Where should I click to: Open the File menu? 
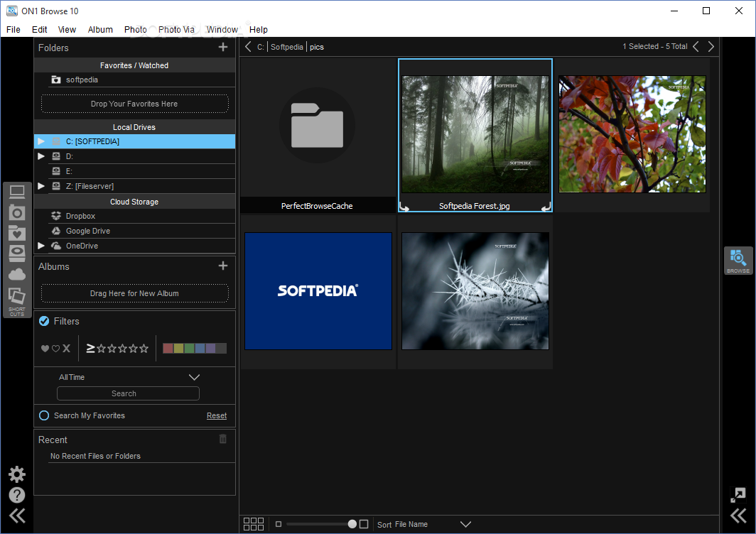point(13,29)
